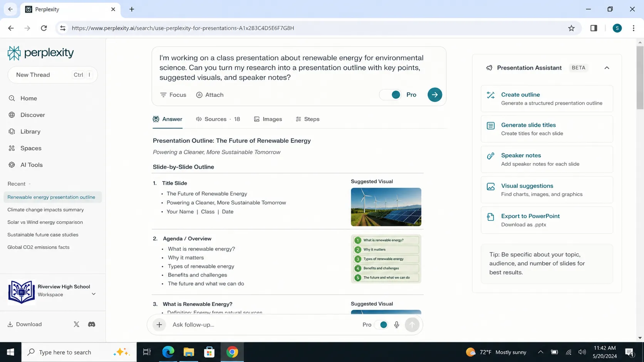Click the plus button beside follow-up

159,325
